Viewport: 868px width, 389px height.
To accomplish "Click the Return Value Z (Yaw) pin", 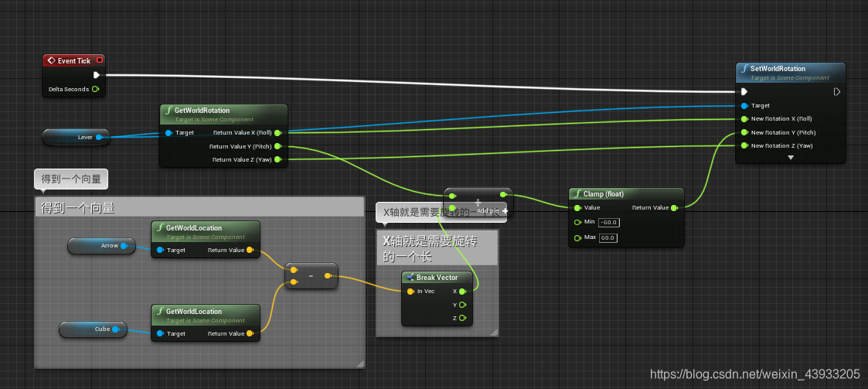I will (277, 159).
